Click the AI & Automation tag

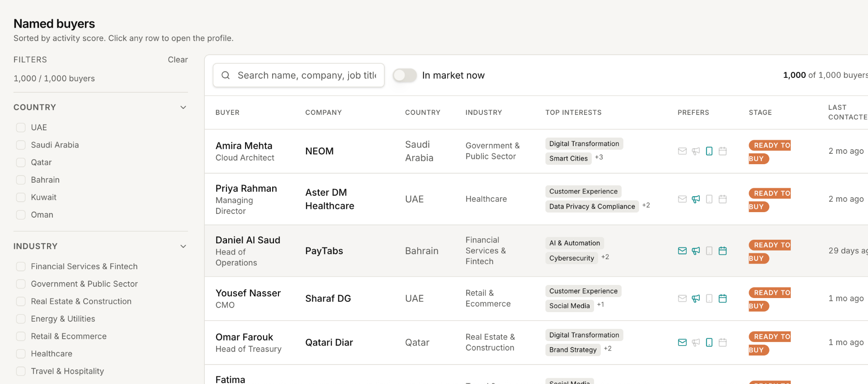click(575, 243)
